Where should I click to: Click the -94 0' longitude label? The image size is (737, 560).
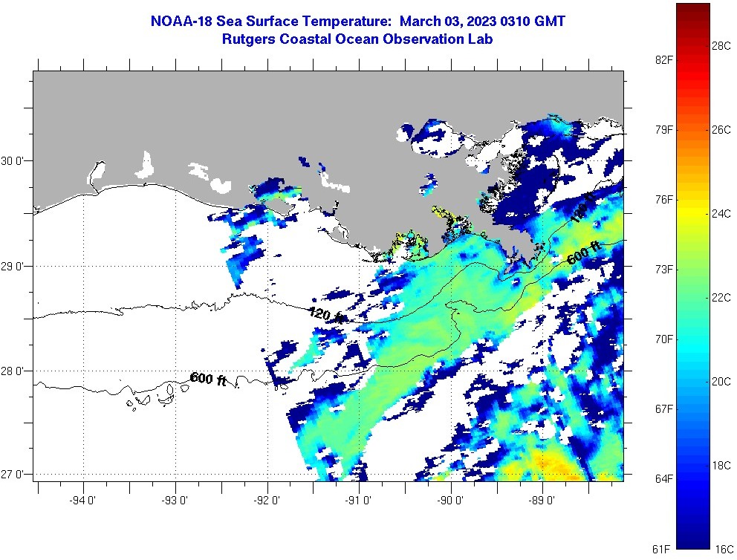(x=82, y=501)
